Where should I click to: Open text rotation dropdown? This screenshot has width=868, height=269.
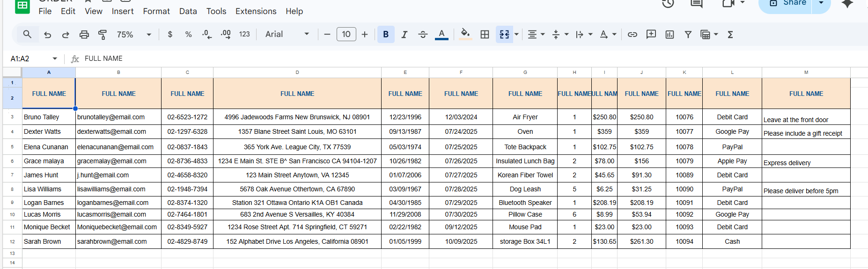[608, 34]
